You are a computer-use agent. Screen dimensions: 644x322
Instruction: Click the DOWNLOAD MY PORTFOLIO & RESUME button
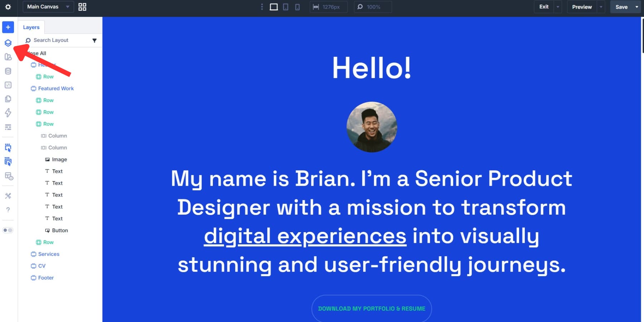(371, 308)
